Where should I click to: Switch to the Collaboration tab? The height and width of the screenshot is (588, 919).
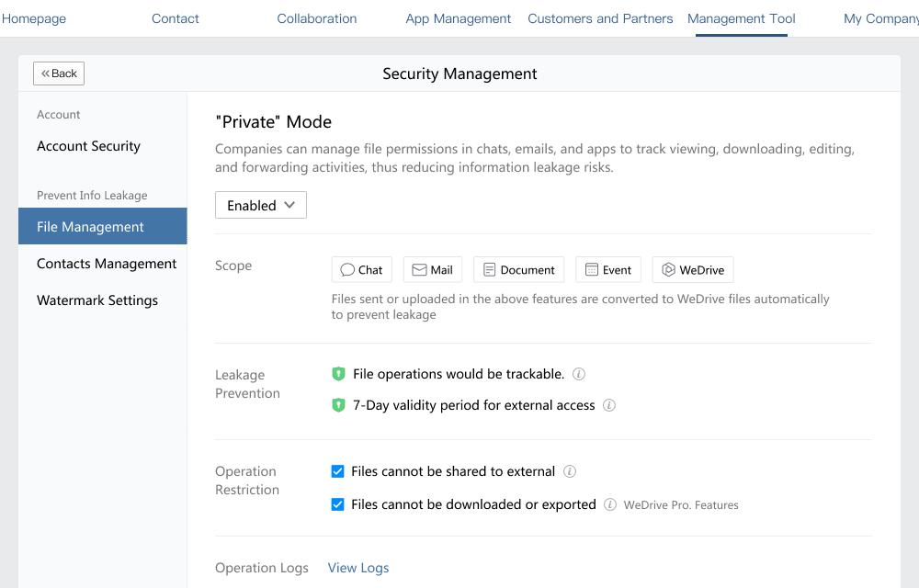coord(317,18)
